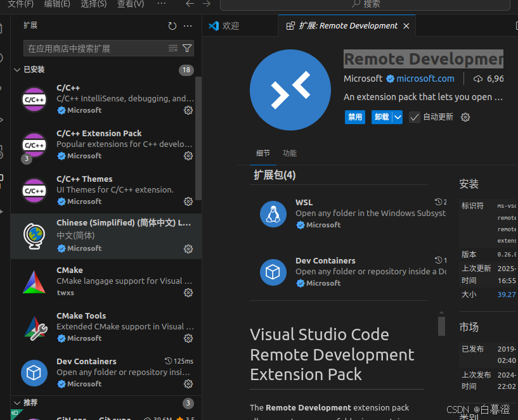Click the Remote Development title heading
This screenshot has height=420, width=518.
(x=424, y=59)
